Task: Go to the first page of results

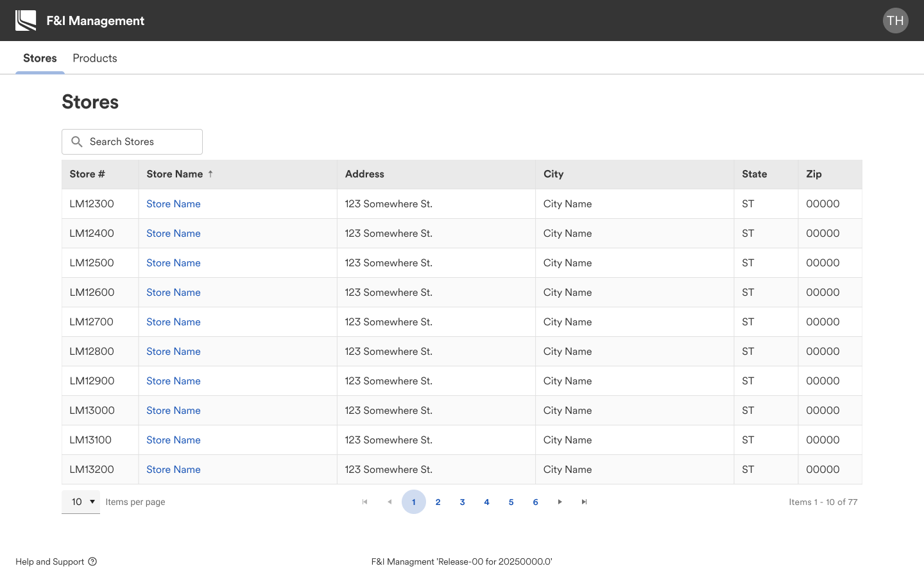Action: coord(365,502)
